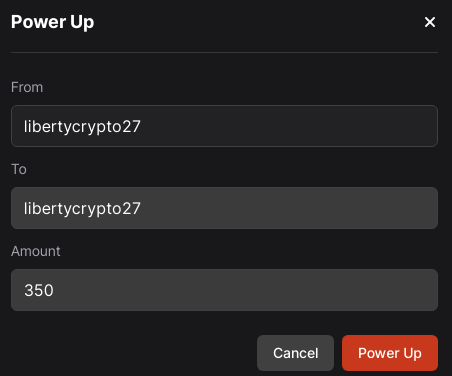Cancel the power up operation
Screen dimensions: 452x376
pos(295,353)
